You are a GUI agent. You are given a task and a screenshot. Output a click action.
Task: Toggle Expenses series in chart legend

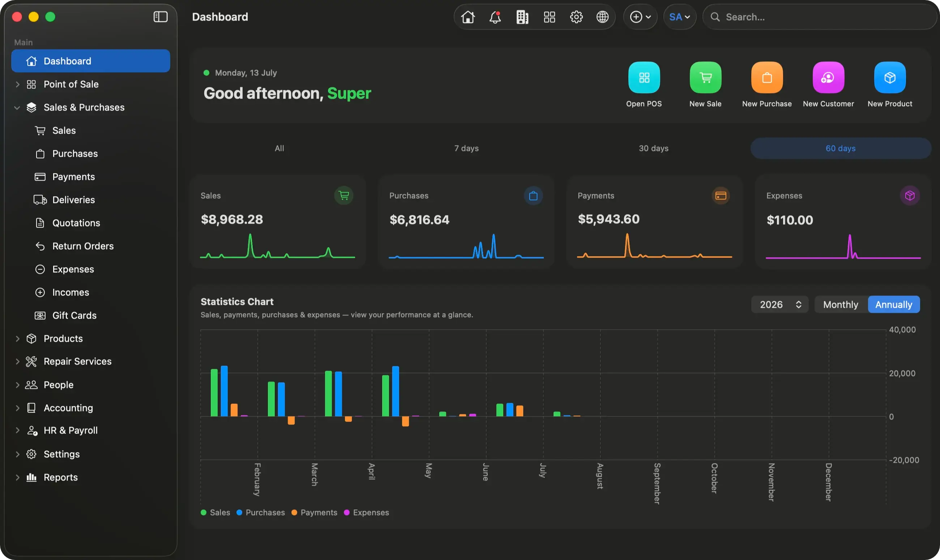coord(366,512)
